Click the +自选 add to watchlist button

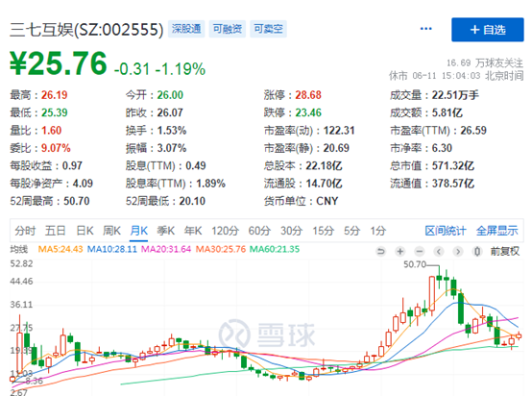[x=487, y=30]
